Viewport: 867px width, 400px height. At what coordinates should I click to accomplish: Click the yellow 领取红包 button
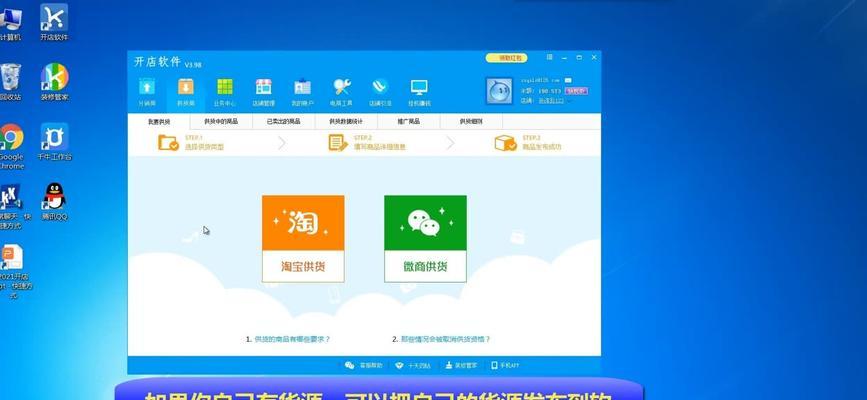[506, 58]
